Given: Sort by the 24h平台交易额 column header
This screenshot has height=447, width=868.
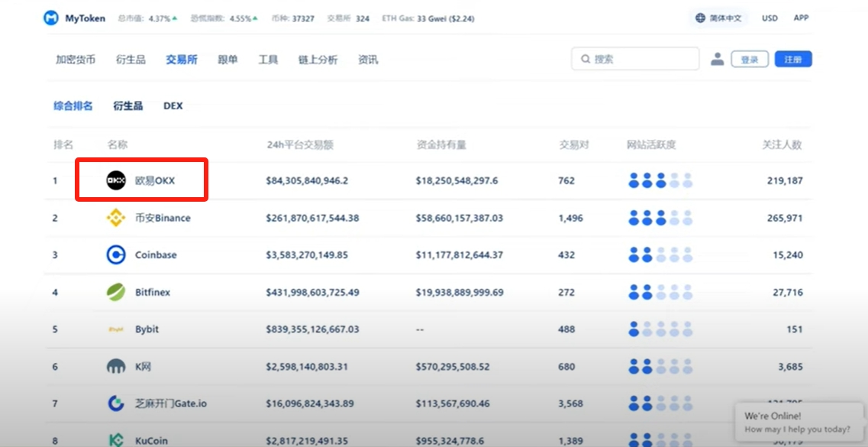Looking at the screenshot, I should click(300, 145).
